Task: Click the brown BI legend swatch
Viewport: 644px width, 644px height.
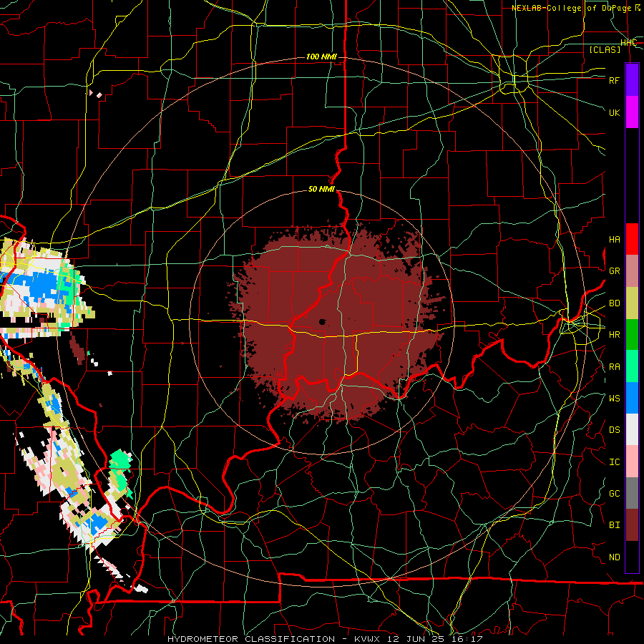Action: pyautogui.click(x=632, y=525)
